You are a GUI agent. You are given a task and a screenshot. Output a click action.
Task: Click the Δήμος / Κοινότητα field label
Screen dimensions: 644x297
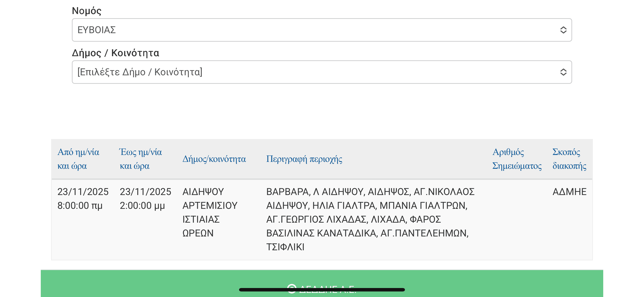point(115,53)
